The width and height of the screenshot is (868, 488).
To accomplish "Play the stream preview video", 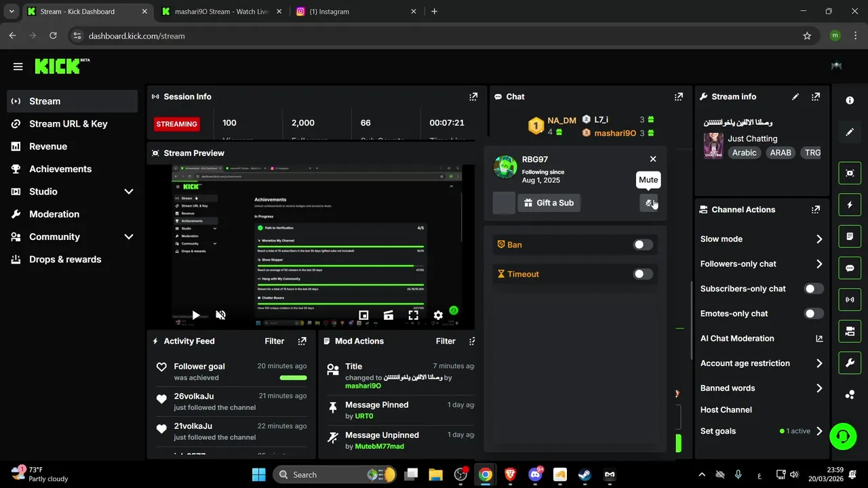I will pyautogui.click(x=195, y=315).
